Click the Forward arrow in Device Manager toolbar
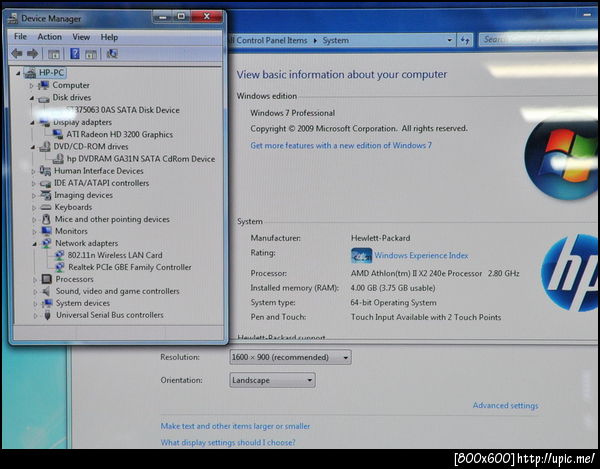Screen dimensions: 600x469 pos(33,54)
